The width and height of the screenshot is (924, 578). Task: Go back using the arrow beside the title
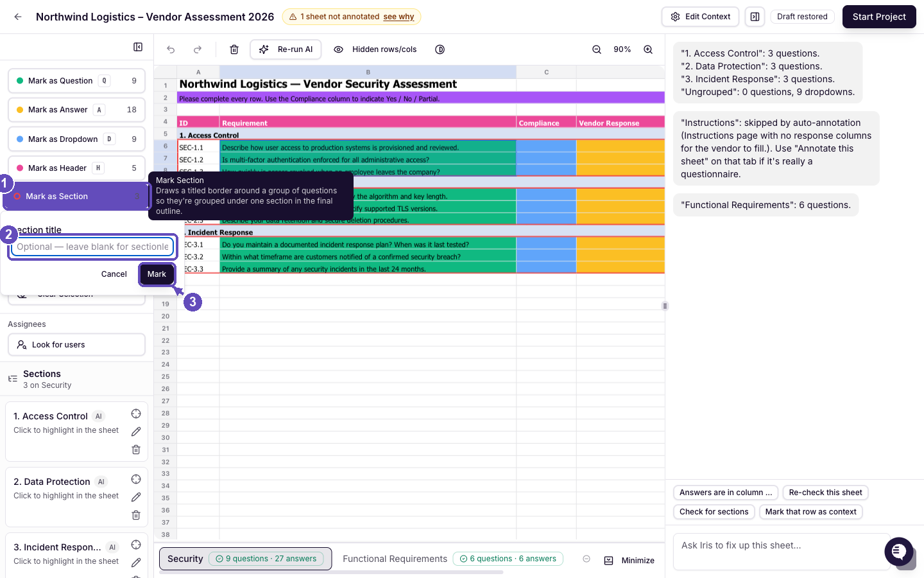coord(18,17)
